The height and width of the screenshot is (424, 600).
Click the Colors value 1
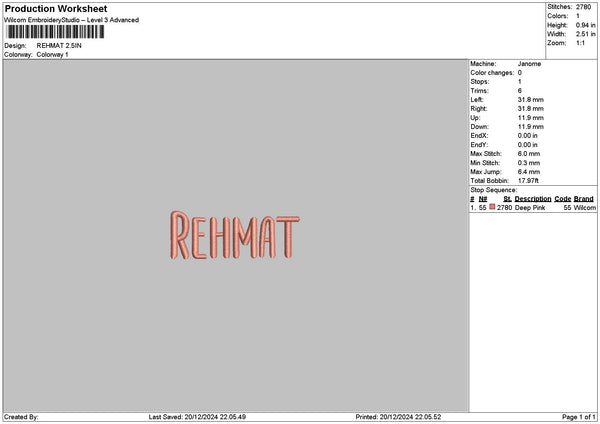pyautogui.click(x=577, y=16)
